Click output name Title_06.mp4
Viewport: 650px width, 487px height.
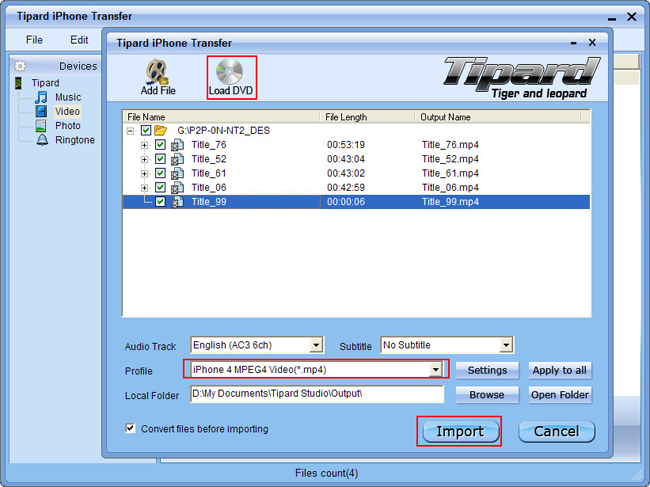pos(450,187)
